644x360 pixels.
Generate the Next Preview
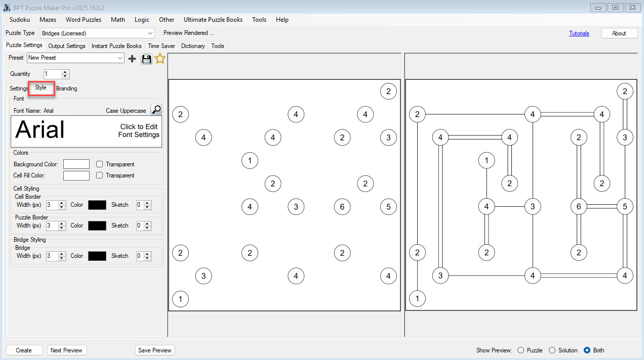point(66,350)
